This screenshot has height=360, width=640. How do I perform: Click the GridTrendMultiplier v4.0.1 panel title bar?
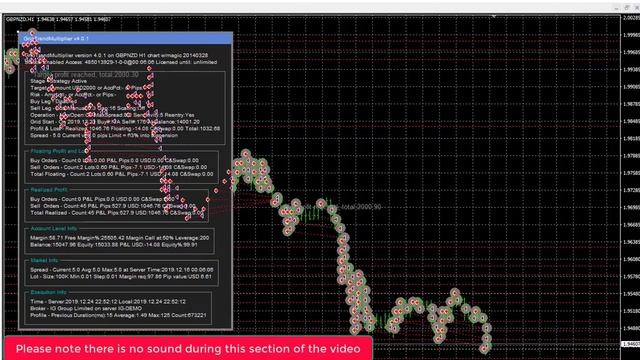(x=126, y=38)
